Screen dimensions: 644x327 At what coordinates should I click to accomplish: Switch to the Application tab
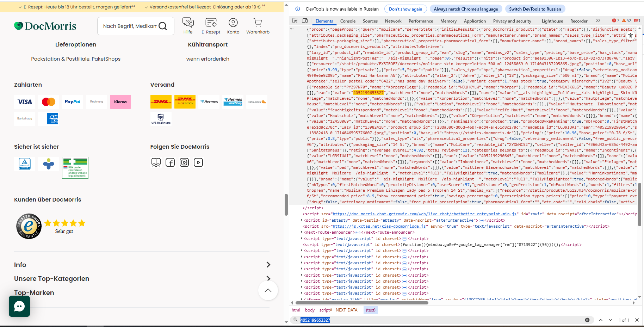[475, 21]
